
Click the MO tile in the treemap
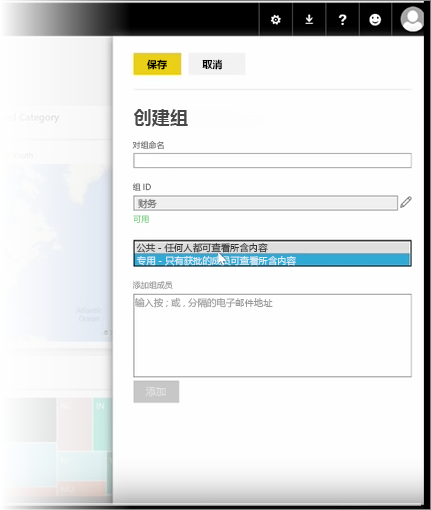point(82,488)
